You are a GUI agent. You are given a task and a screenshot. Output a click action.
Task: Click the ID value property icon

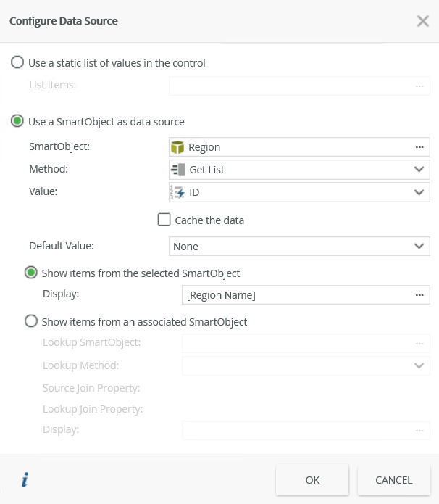coord(177,192)
